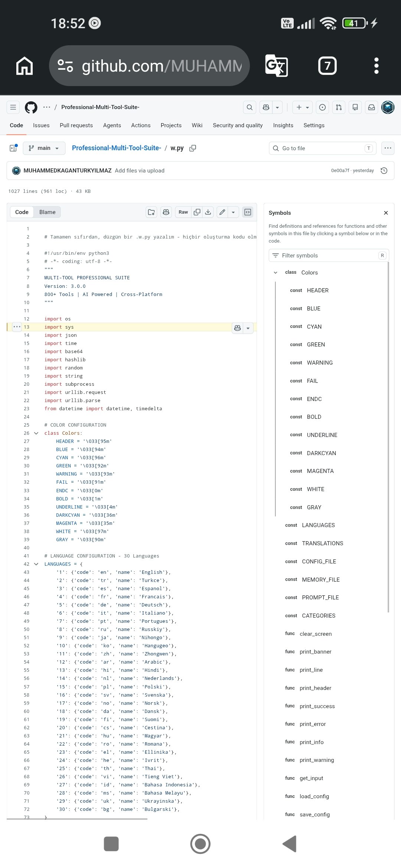Download raw file icon

click(208, 212)
